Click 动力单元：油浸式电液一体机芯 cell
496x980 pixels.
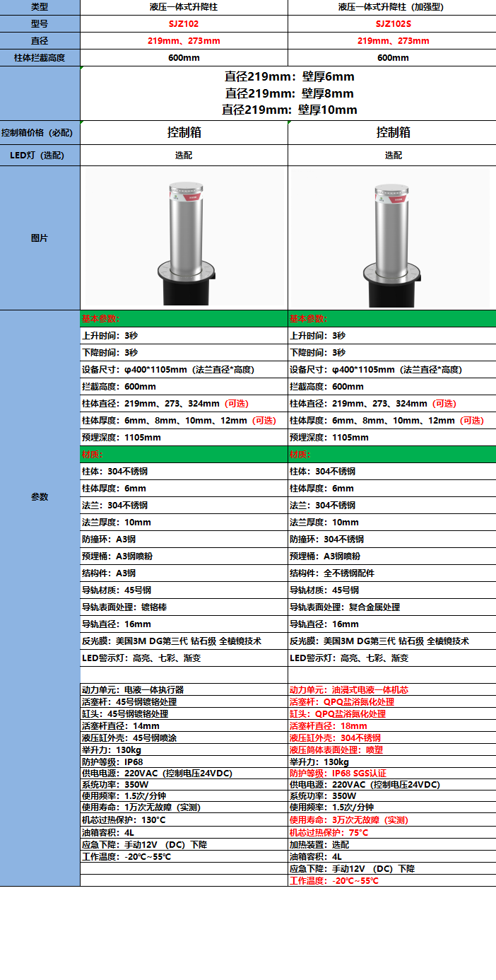tap(393, 689)
